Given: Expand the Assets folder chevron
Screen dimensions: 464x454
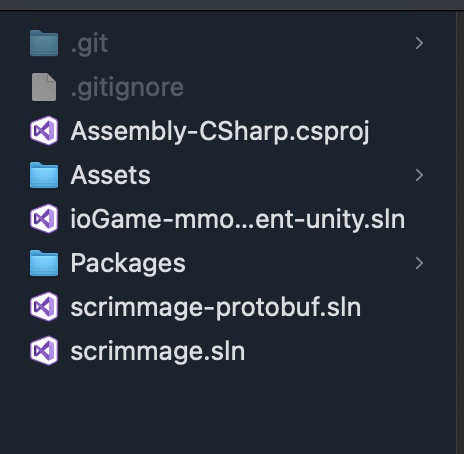Looking at the screenshot, I should click(419, 175).
